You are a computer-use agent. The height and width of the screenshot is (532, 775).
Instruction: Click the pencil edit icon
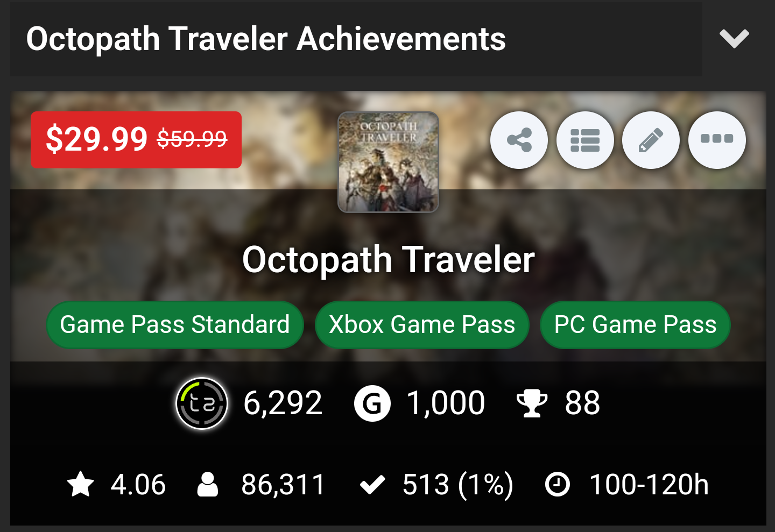point(651,140)
